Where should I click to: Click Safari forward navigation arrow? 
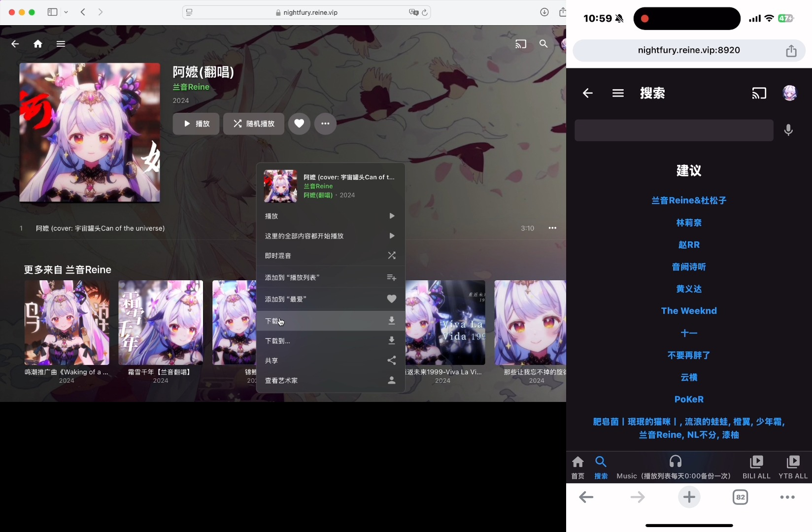101,12
